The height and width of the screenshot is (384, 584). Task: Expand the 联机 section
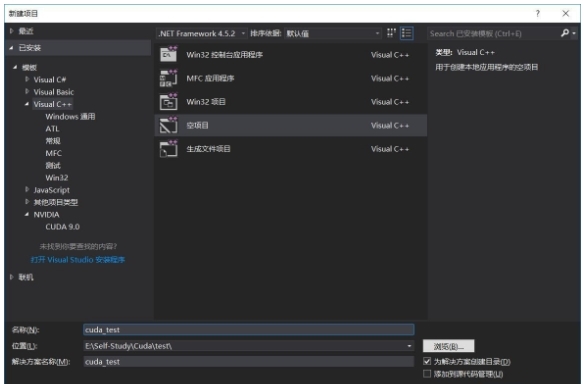click(12, 277)
